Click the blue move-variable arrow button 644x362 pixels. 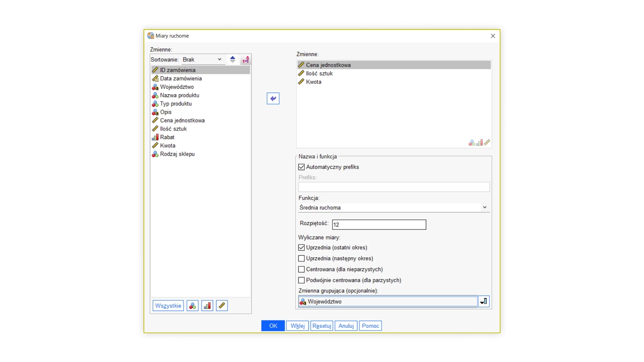[273, 99]
